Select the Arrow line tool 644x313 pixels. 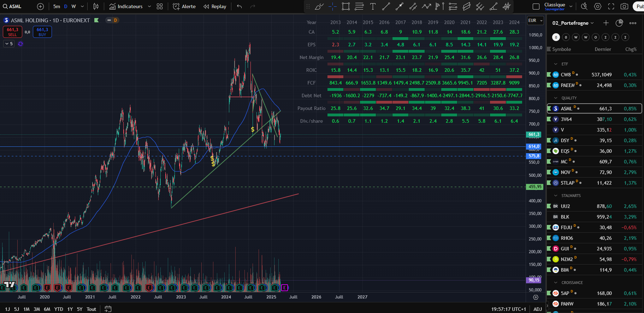coord(400,6)
